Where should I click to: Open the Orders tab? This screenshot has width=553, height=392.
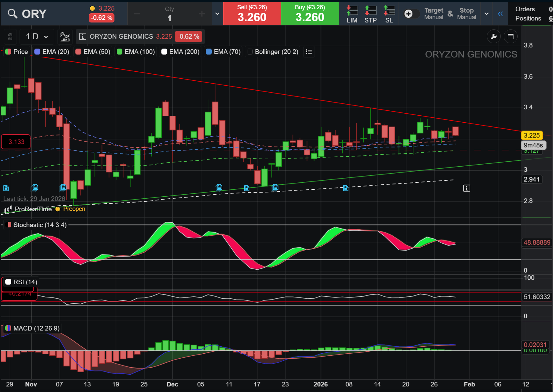[x=525, y=9]
